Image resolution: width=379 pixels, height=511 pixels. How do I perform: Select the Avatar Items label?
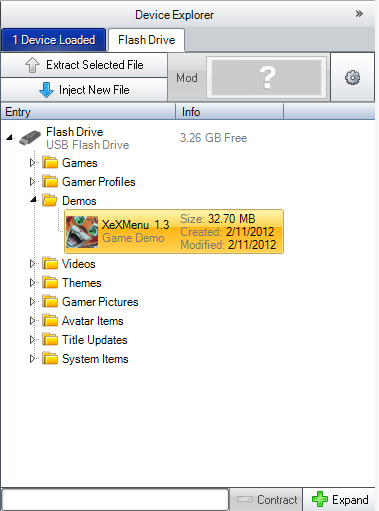click(x=93, y=321)
